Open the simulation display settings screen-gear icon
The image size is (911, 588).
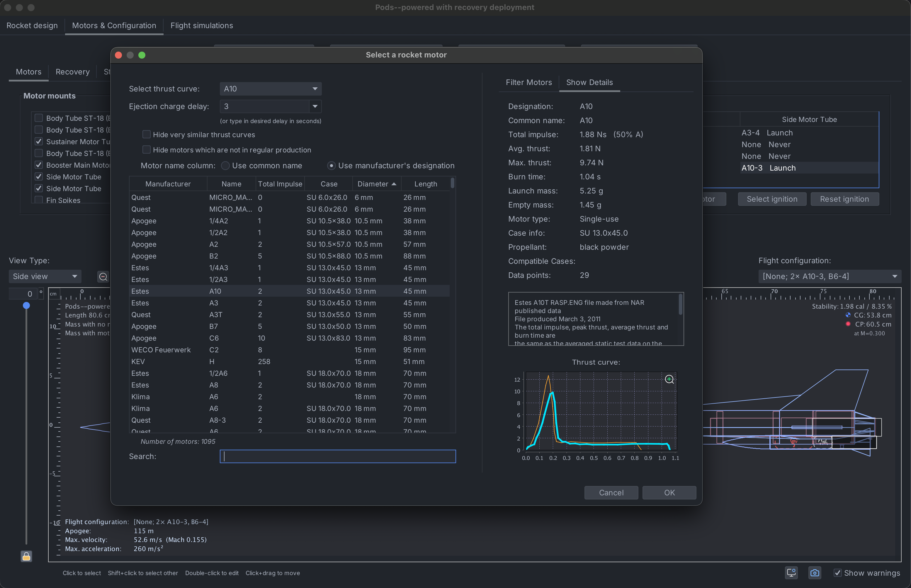(x=791, y=573)
